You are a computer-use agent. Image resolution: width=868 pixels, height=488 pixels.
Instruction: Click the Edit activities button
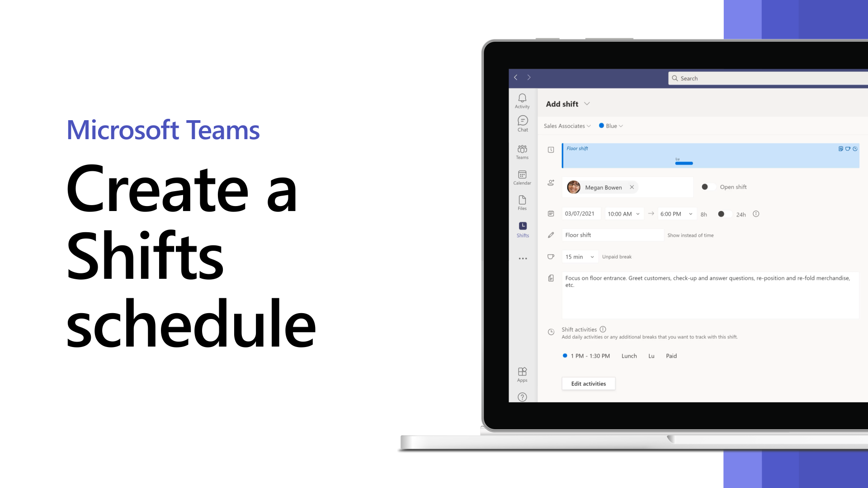coord(589,383)
